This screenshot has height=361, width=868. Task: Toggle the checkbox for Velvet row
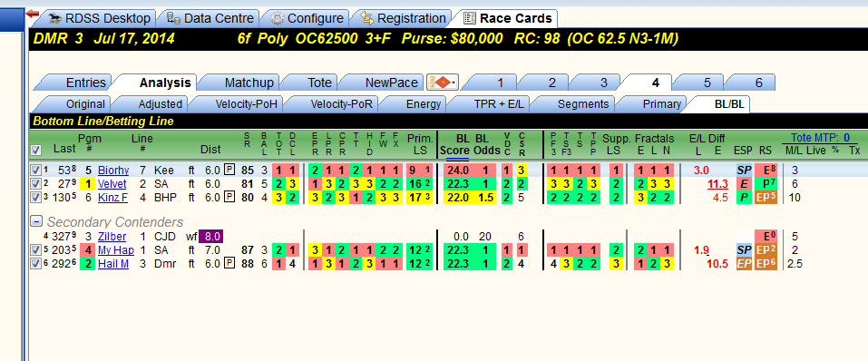35,184
